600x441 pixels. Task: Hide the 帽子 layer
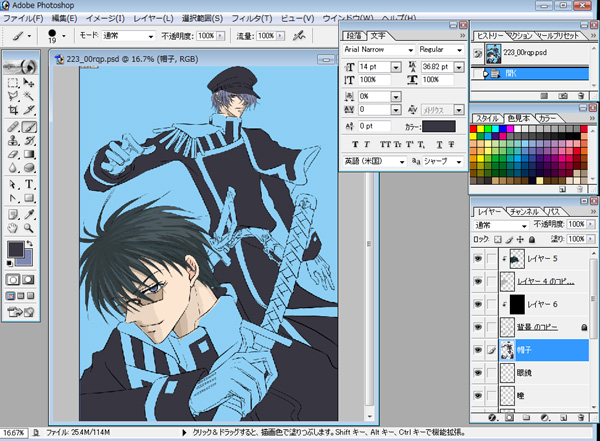click(x=478, y=350)
